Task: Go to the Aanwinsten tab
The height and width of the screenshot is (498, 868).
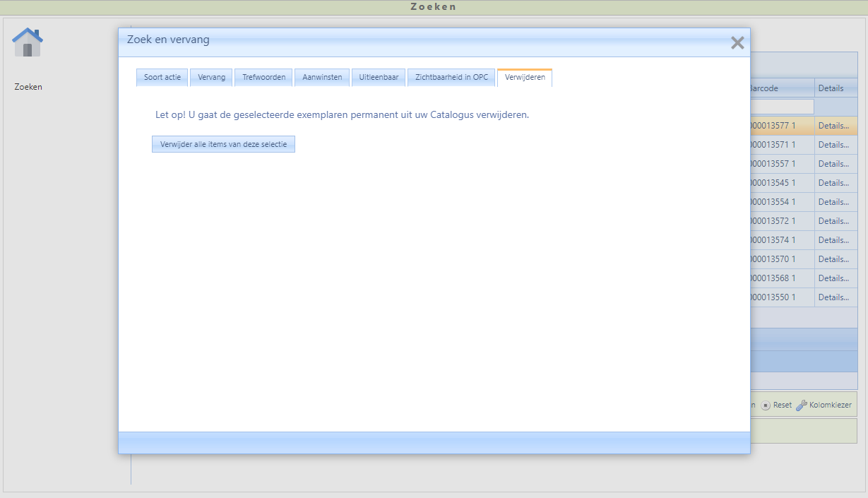Action: pyautogui.click(x=322, y=78)
